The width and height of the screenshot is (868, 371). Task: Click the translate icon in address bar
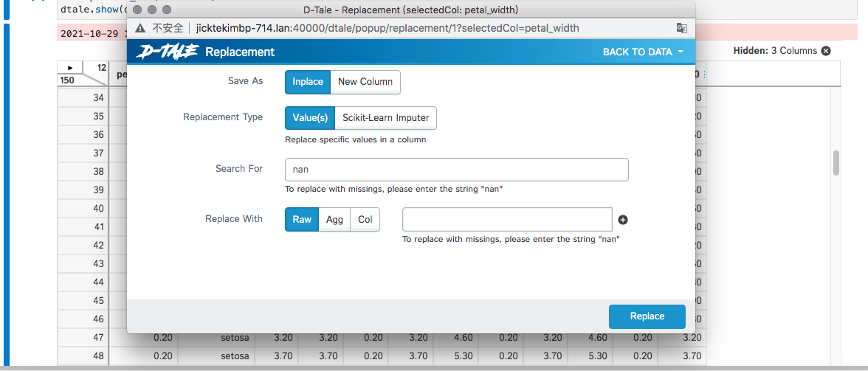(x=681, y=27)
